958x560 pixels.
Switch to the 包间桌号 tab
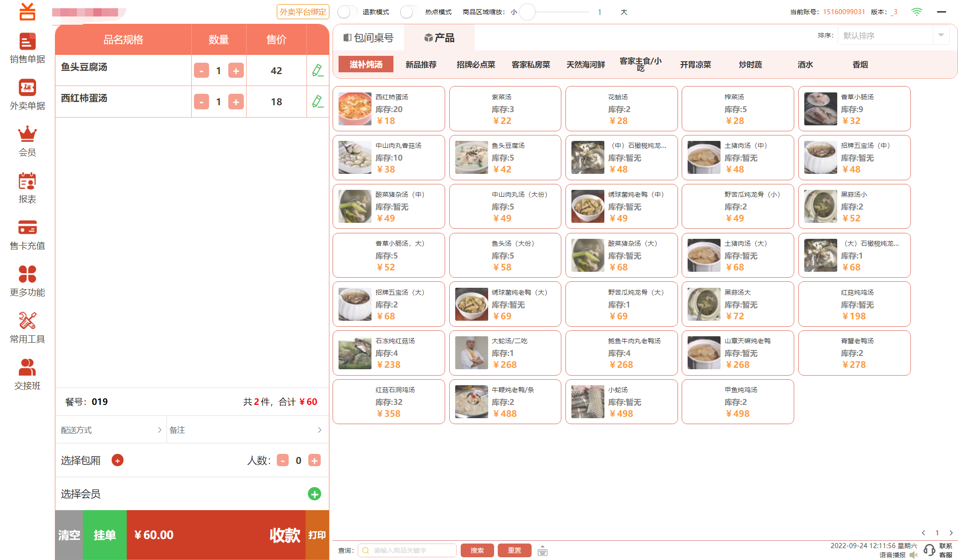tap(369, 38)
